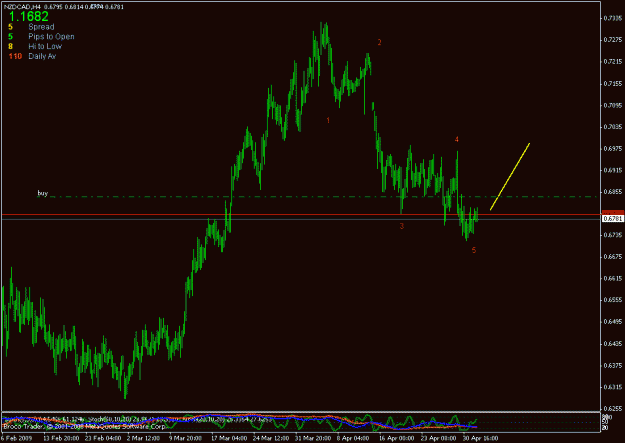
Task: Click the Daily Av label
Action: click(x=42, y=56)
